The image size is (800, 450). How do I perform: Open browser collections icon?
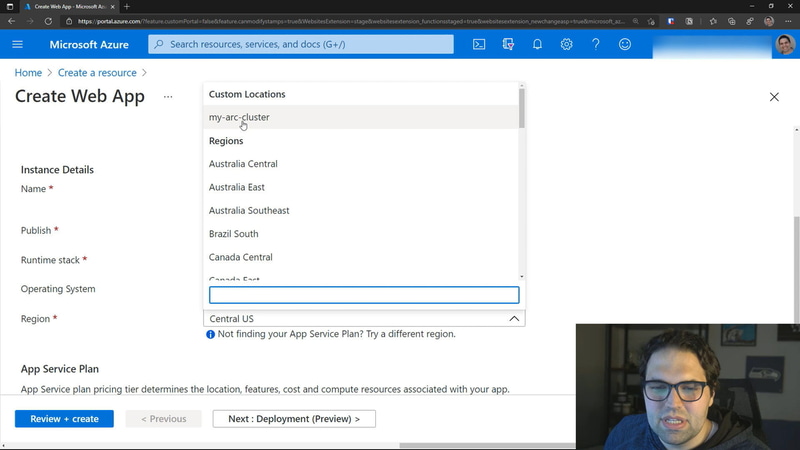(732, 21)
